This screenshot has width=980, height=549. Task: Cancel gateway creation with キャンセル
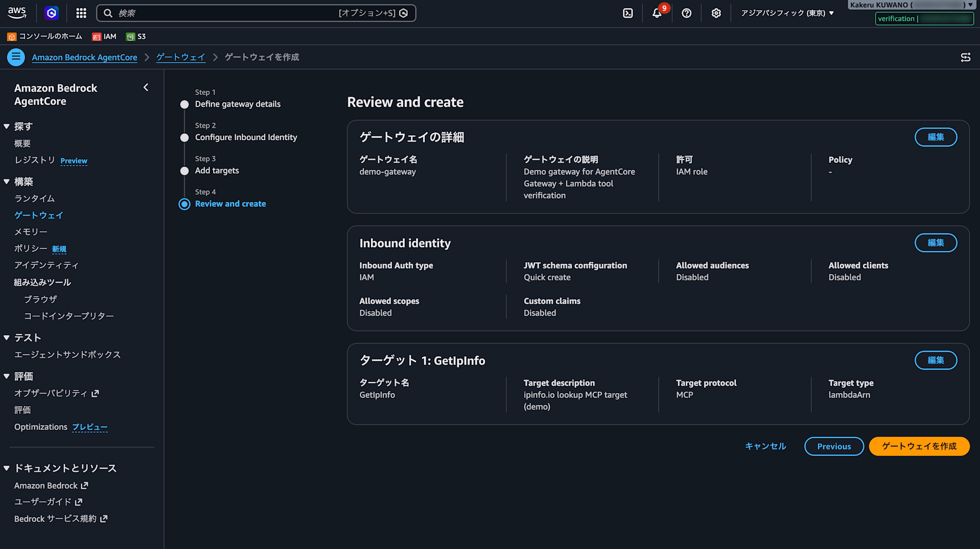(765, 446)
